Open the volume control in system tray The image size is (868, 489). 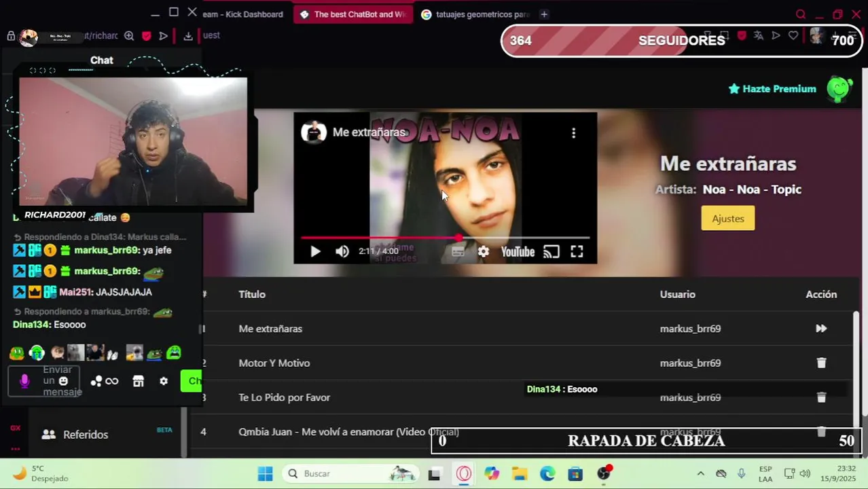coord(805,473)
